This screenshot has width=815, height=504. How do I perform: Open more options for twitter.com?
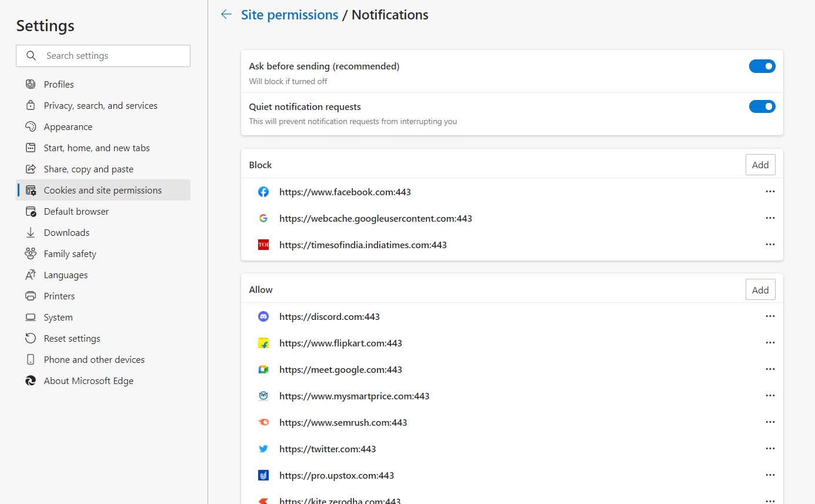[770, 449]
